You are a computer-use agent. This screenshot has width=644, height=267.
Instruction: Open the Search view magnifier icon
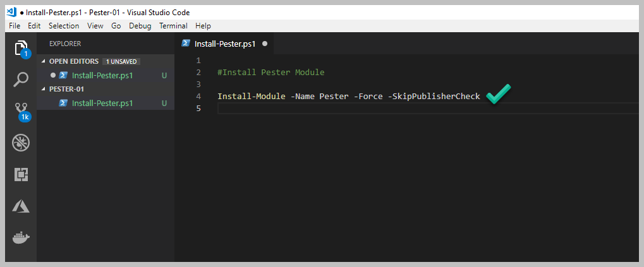pos(20,80)
